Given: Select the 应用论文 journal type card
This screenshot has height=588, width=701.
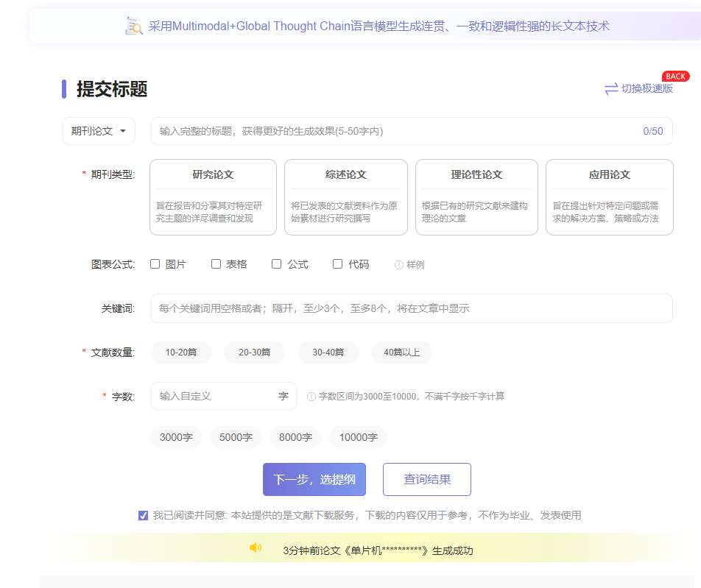Looking at the screenshot, I should [610, 197].
